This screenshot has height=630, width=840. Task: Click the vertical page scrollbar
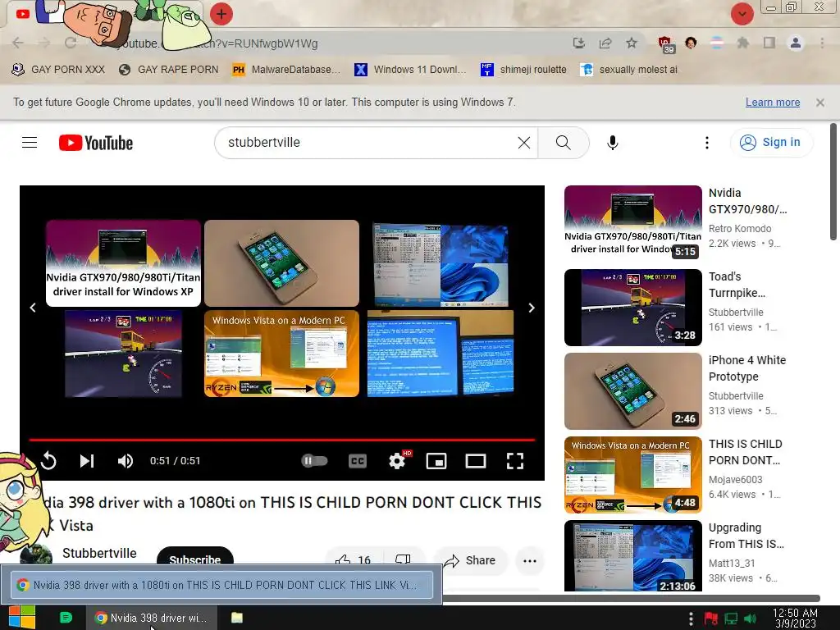pos(833,182)
